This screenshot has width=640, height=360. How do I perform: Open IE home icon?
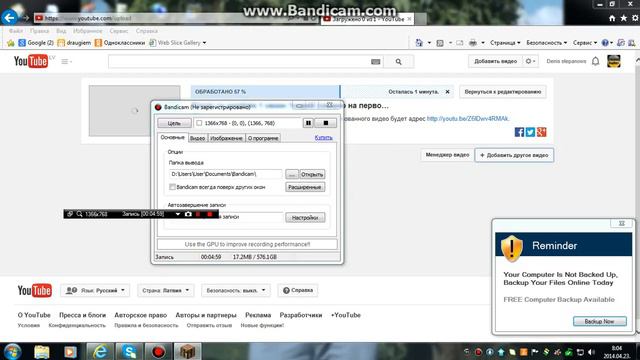click(612, 18)
